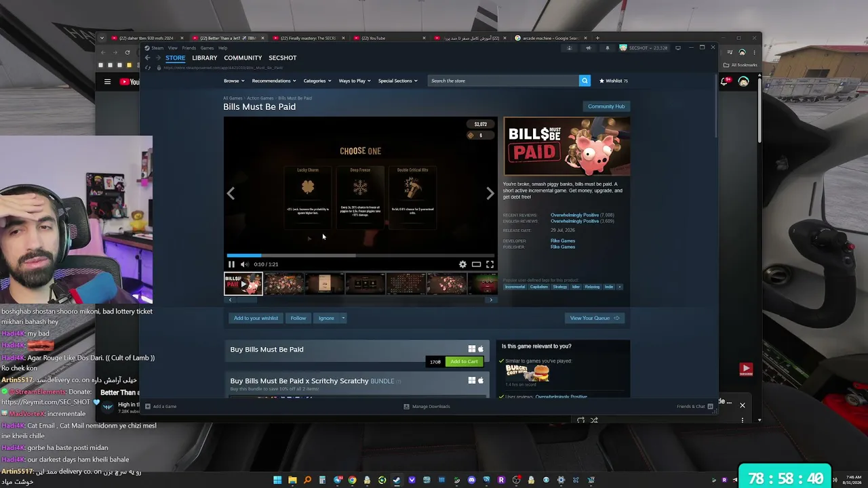Pause the Steam game trailer
Screen dimensions: 868x488
click(231, 264)
